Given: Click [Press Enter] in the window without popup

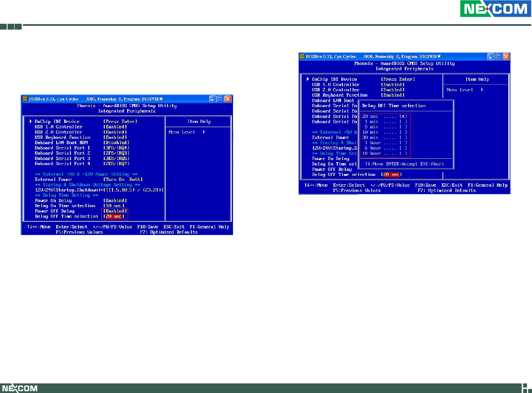Looking at the screenshot, I should tap(120, 121).
